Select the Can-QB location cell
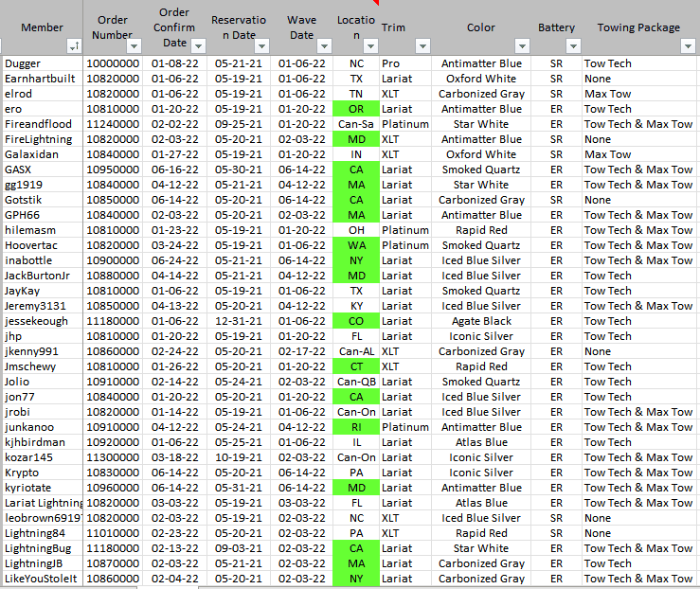The width and height of the screenshot is (700, 589). (356, 382)
